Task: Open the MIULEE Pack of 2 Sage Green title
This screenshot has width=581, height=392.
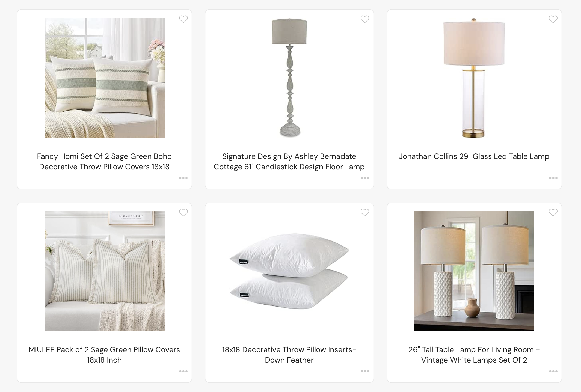Action: [x=104, y=355]
